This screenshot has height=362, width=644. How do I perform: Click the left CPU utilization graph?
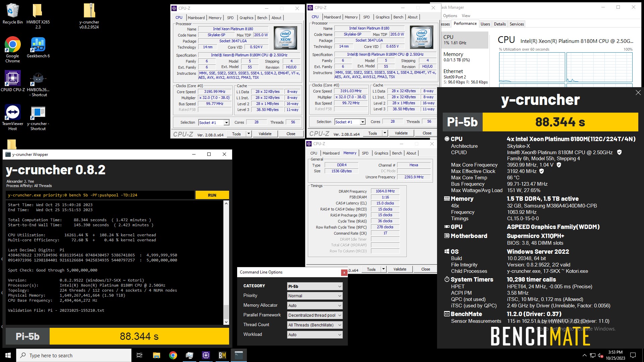click(x=532, y=67)
